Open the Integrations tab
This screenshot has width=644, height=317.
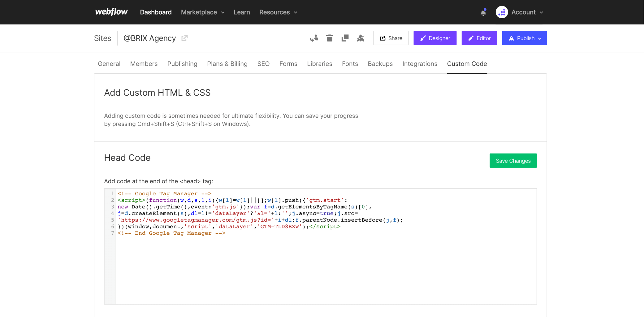click(x=420, y=64)
